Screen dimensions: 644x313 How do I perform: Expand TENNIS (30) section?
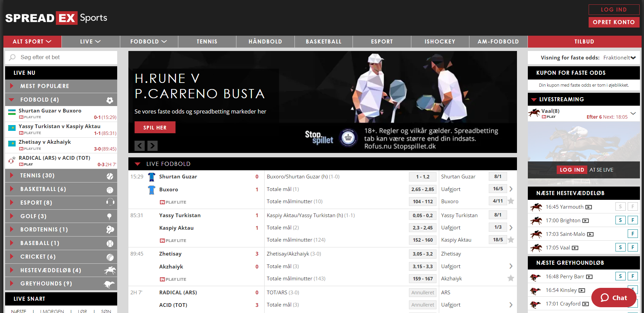tap(61, 176)
